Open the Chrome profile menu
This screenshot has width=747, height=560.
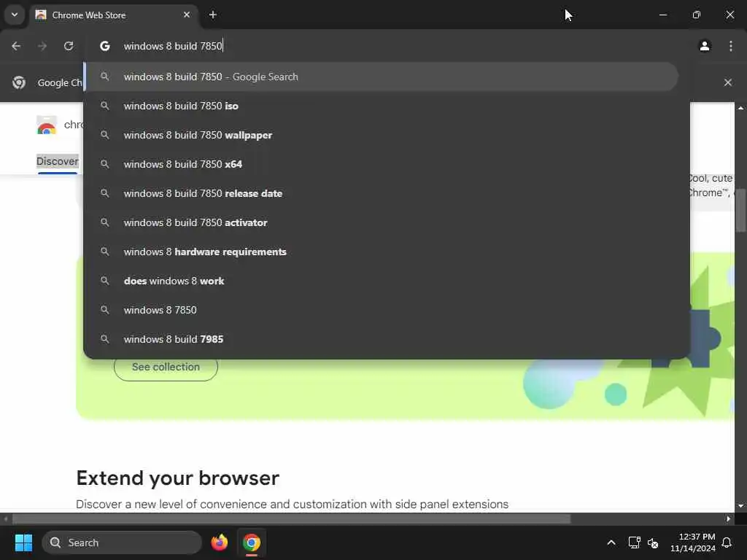[705, 46]
